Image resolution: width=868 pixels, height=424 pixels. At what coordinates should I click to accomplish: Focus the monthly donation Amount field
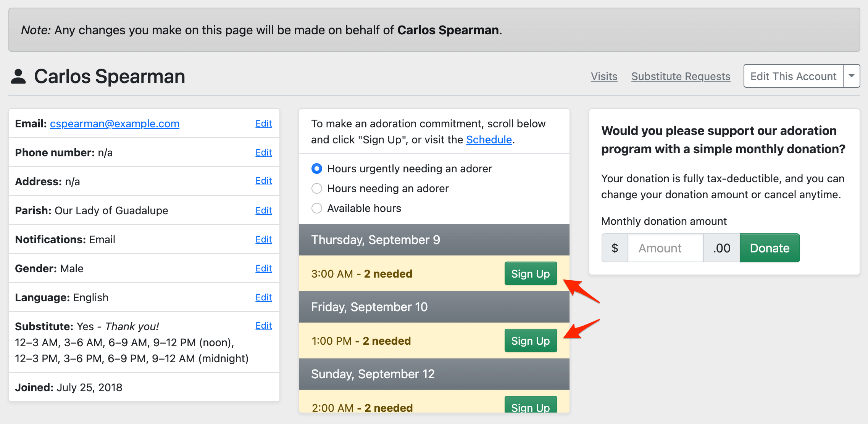tap(665, 248)
